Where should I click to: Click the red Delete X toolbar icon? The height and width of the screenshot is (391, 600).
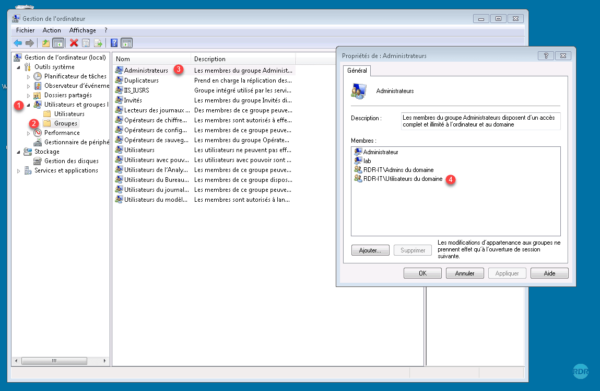pos(74,43)
